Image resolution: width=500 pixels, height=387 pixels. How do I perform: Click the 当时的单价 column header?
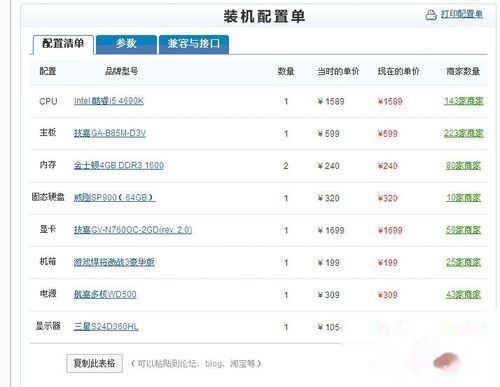(338, 71)
